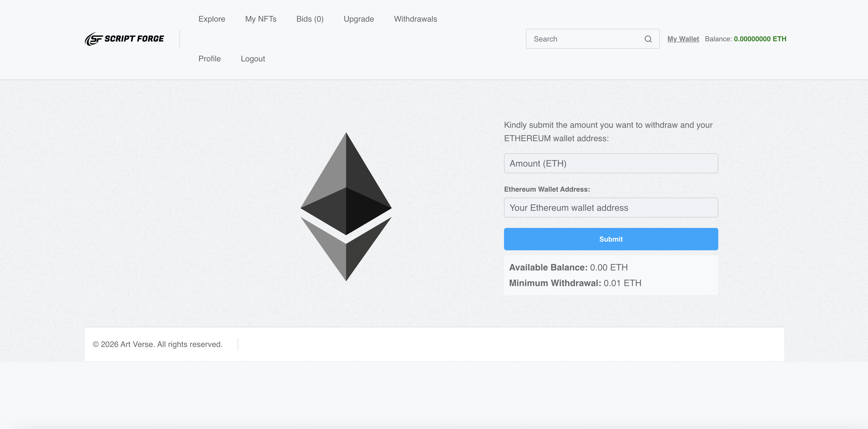Click the Minimum Withdrawal info line
Image resolution: width=868 pixels, height=429 pixels.
point(575,283)
